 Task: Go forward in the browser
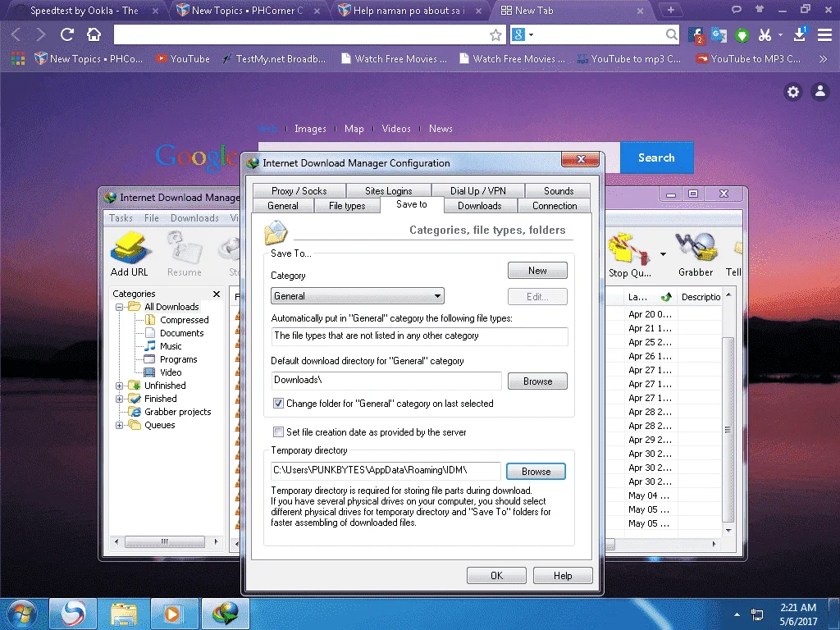[41, 34]
